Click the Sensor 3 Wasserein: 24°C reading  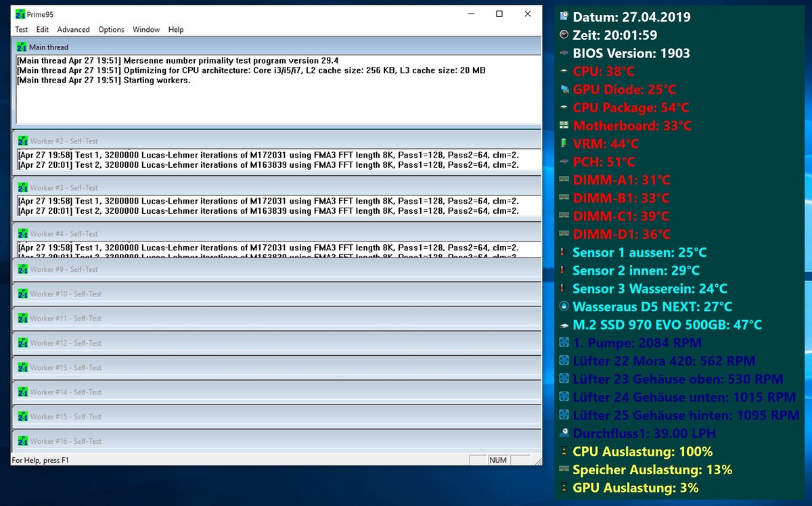(x=650, y=288)
